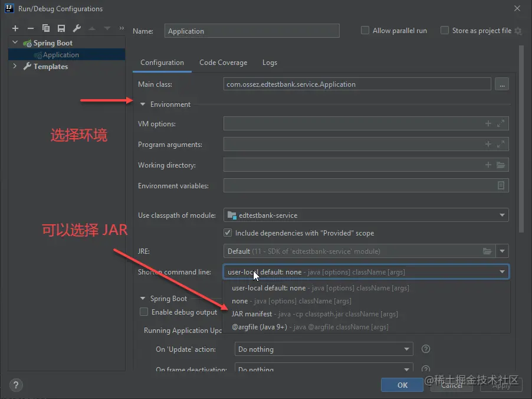Browse for JRE location folder icon
532x399 pixels.
487,251
